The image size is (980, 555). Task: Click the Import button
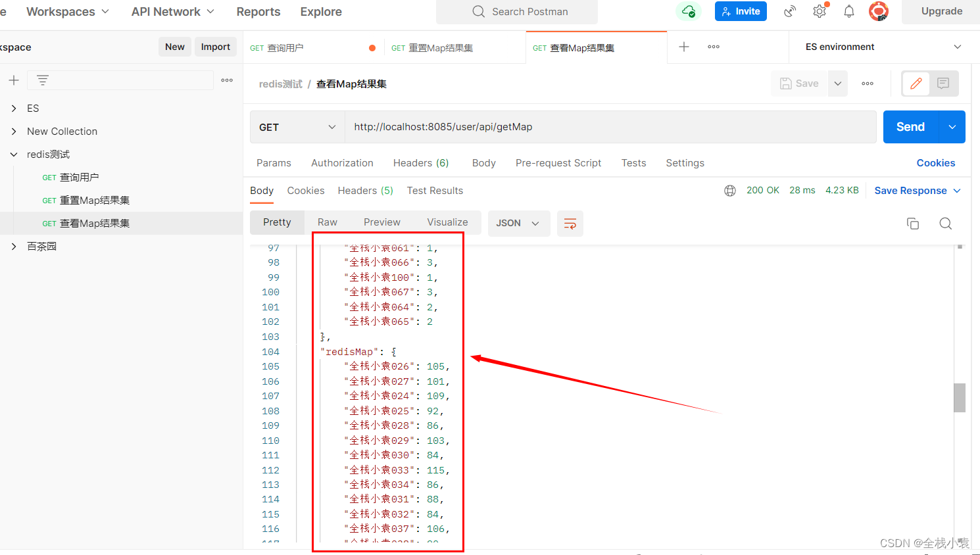(x=216, y=47)
